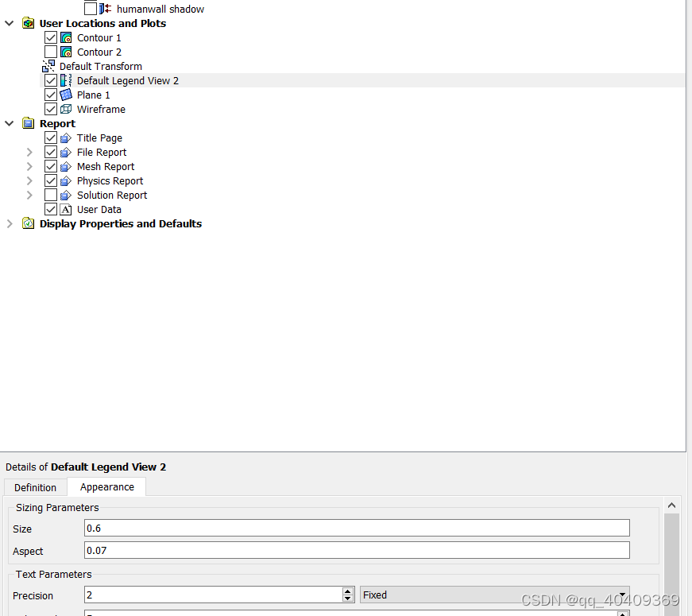Expand the Mesh Report node
692x616 pixels.
29,166
